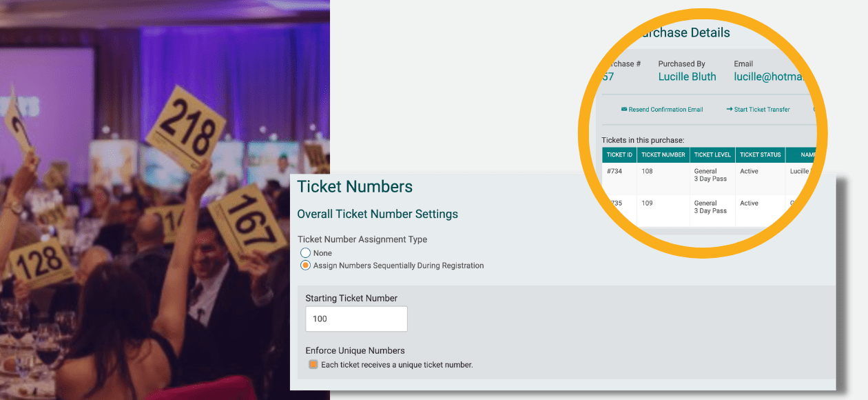Screen dimensions: 868x400
Task: Sort by the TICKET ID column header
Action: click(x=619, y=154)
